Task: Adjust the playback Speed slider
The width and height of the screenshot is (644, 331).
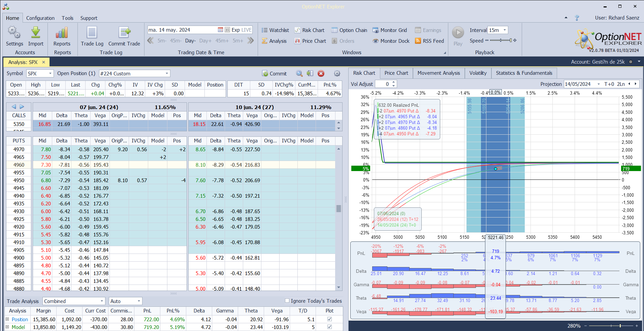Action: (501, 40)
